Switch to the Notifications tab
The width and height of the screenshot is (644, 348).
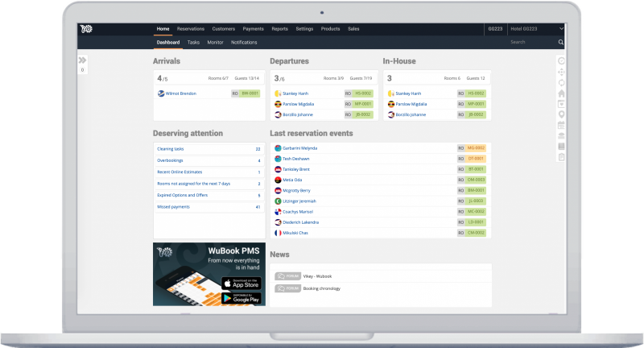244,42
